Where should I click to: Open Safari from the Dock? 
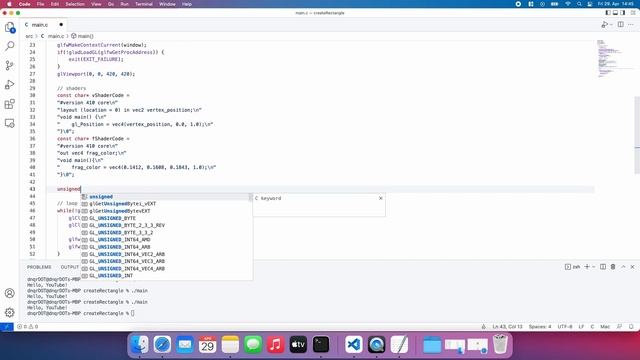(162, 345)
